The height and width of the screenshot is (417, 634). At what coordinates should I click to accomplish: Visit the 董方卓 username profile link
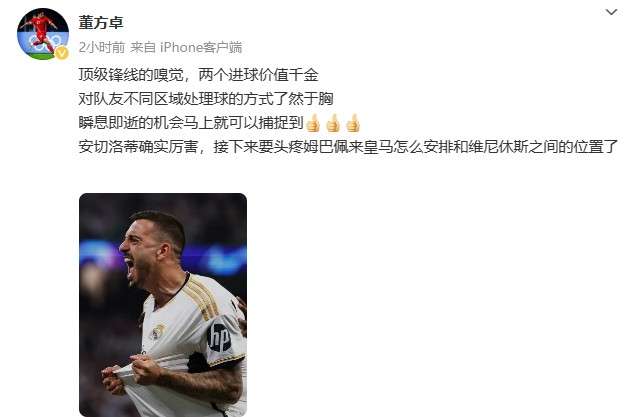pyautogui.click(x=101, y=23)
